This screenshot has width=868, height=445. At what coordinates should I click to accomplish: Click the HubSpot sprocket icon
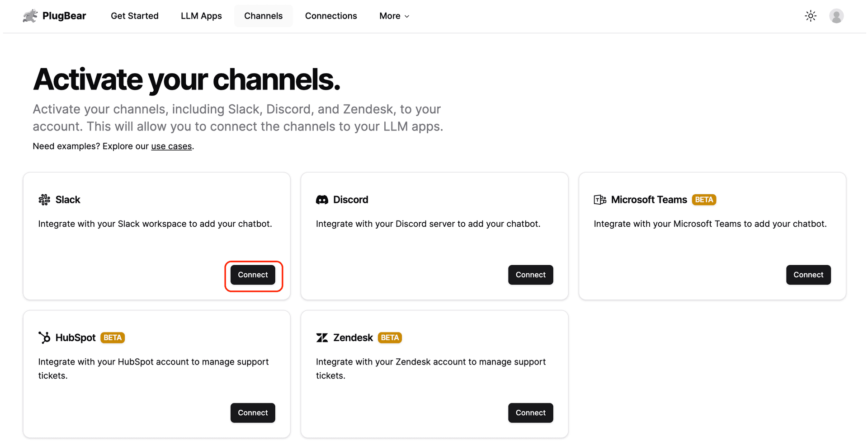coord(44,337)
